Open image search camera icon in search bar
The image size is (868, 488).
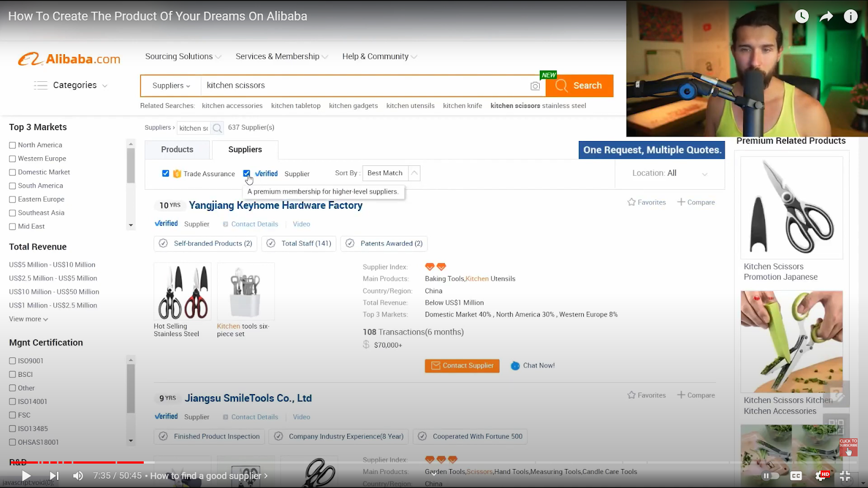pos(535,86)
